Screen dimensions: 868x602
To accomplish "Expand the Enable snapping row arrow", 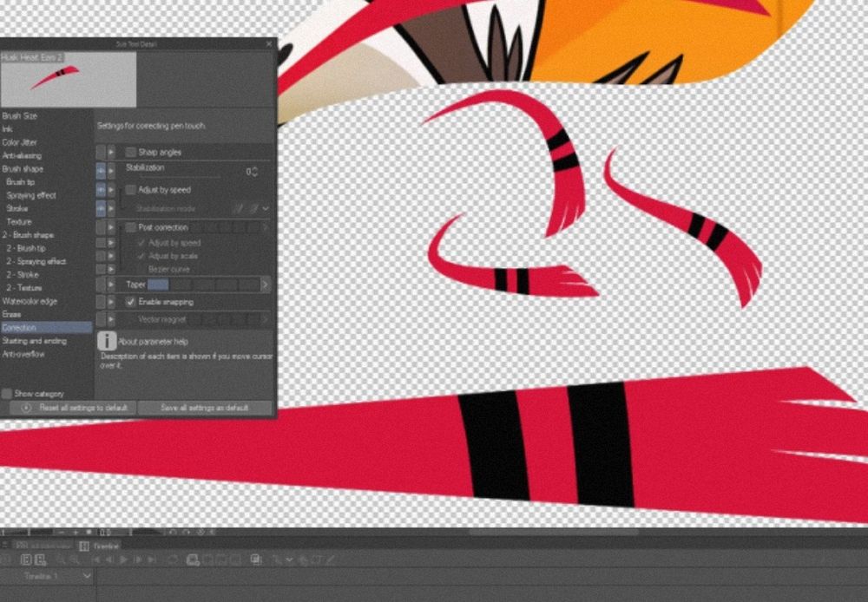I will (111, 302).
